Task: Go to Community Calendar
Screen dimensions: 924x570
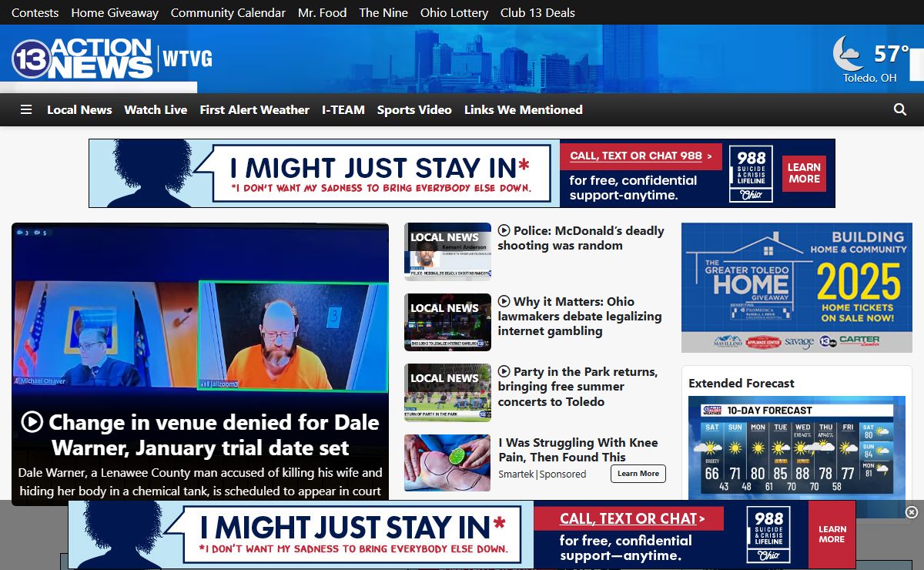Action: point(228,12)
